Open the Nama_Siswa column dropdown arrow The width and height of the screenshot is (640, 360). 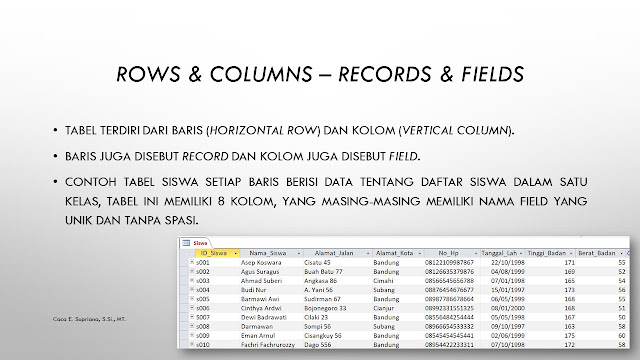pos(298,253)
